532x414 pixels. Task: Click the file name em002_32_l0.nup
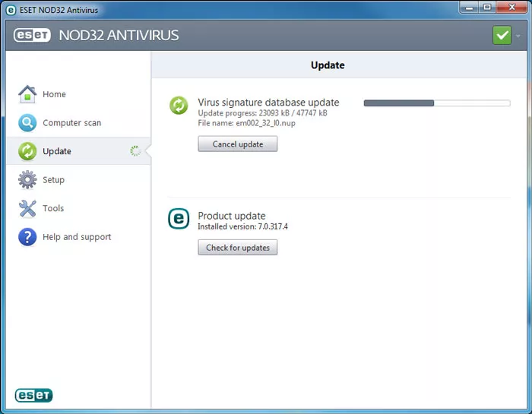[265, 123]
